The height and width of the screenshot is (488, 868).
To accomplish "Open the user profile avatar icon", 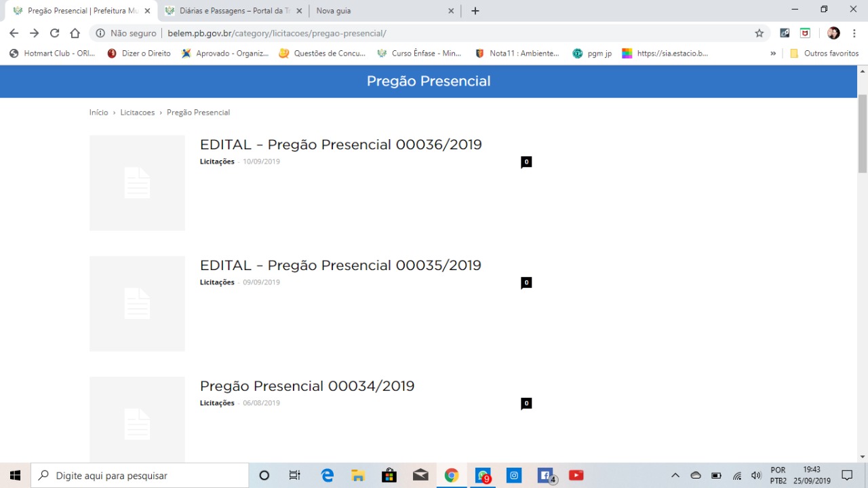I will [833, 33].
